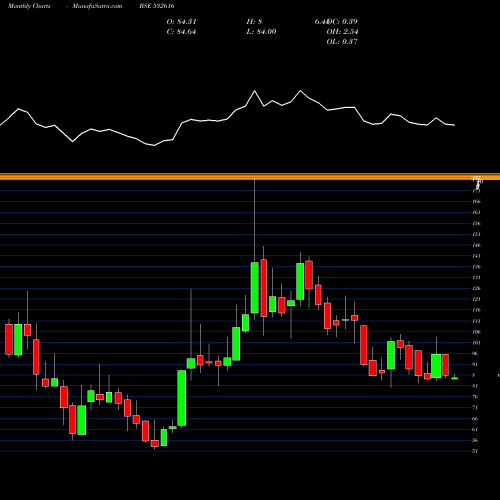Image resolution: width=500 pixels, height=500 pixels.
Task: Click the "OC: 0.39" reading
Action: 342,22
